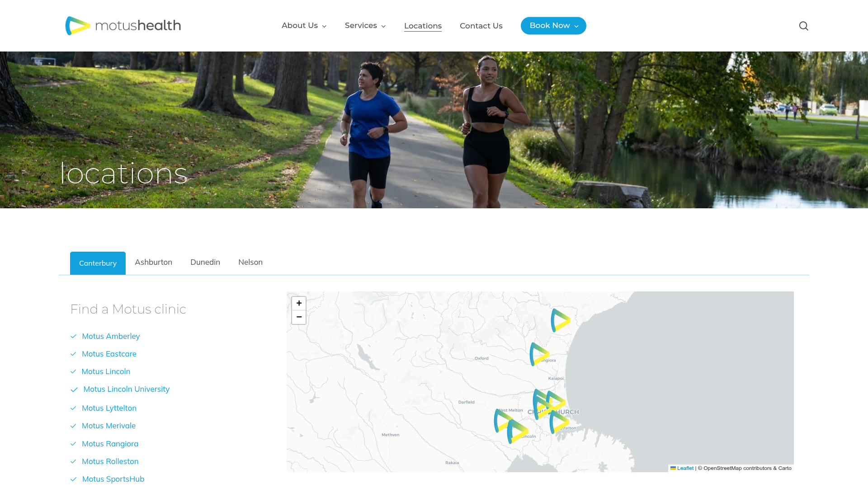Expand the About Us menu
Image resolution: width=868 pixels, height=488 pixels.
pyautogui.click(x=304, y=26)
